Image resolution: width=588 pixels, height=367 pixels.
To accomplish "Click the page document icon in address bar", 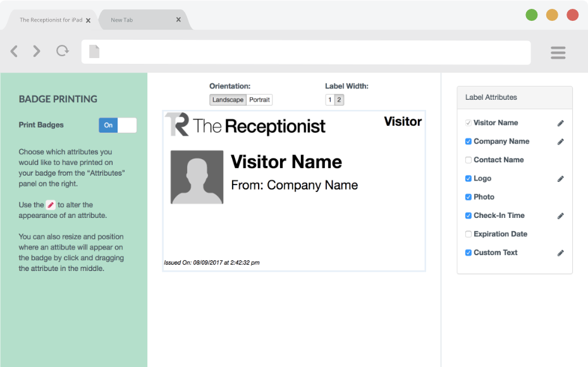I will [94, 52].
